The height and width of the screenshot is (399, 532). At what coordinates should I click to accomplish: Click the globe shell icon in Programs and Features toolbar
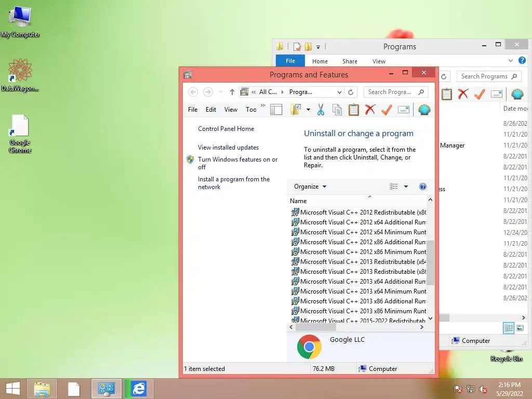(424, 110)
